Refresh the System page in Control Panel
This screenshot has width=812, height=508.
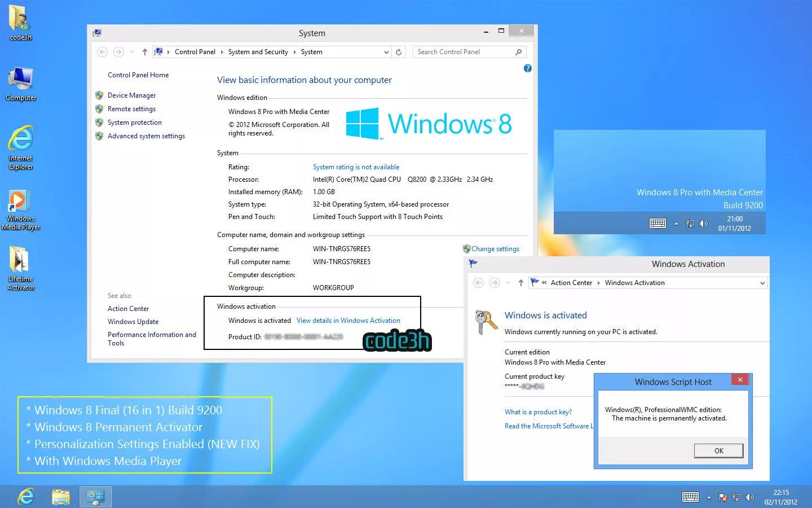click(399, 51)
